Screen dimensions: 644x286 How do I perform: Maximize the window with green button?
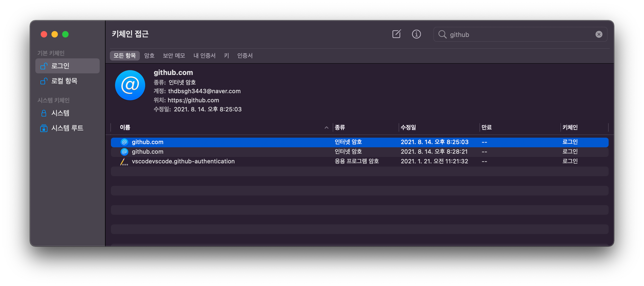pyautogui.click(x=65, y=34)
